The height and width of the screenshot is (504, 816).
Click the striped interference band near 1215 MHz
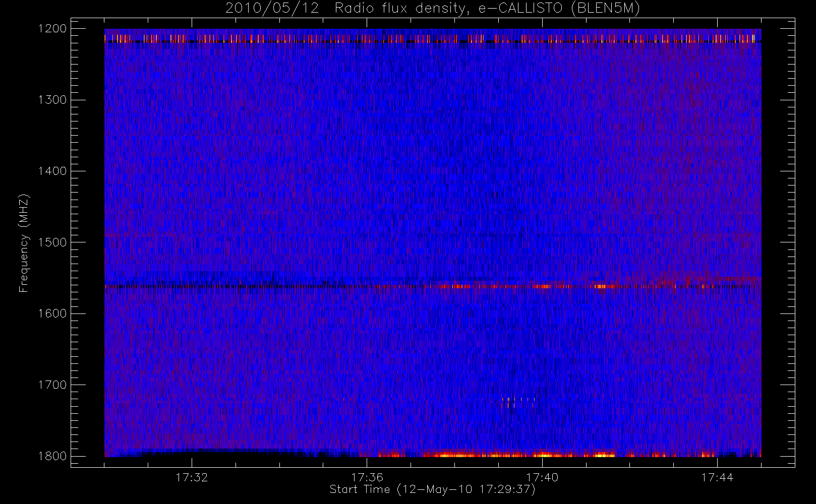[x=433, y=38]
